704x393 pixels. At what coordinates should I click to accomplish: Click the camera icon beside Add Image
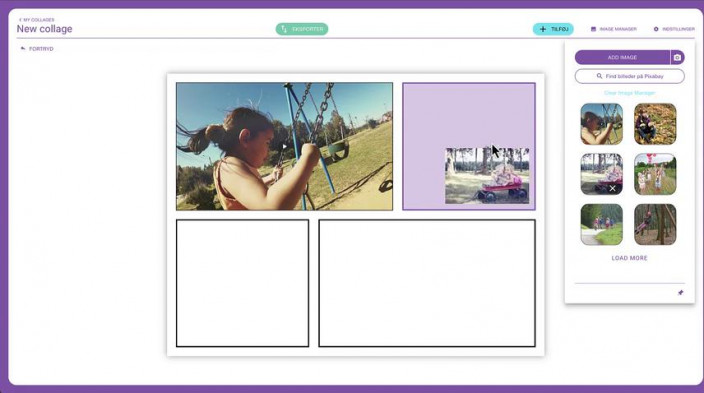[x=677, y=57]
